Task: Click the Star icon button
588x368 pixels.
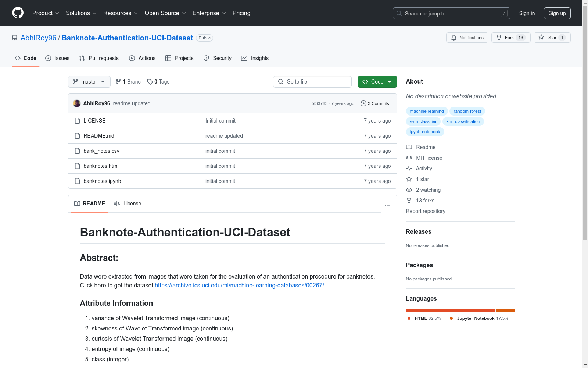Action: 541,38
